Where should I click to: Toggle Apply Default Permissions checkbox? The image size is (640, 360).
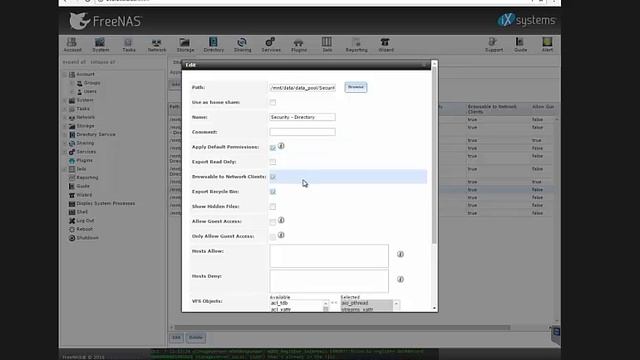click(x=273, y=147)
